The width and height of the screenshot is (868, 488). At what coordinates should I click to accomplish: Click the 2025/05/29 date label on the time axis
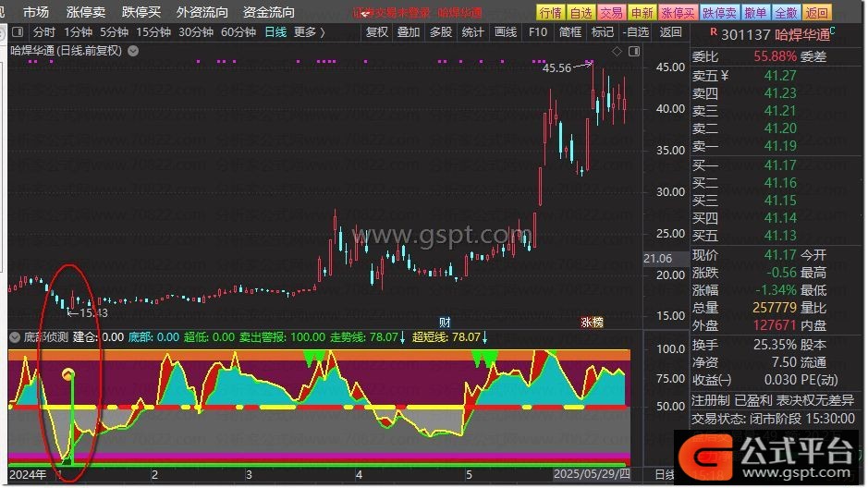tap(592, 474)
